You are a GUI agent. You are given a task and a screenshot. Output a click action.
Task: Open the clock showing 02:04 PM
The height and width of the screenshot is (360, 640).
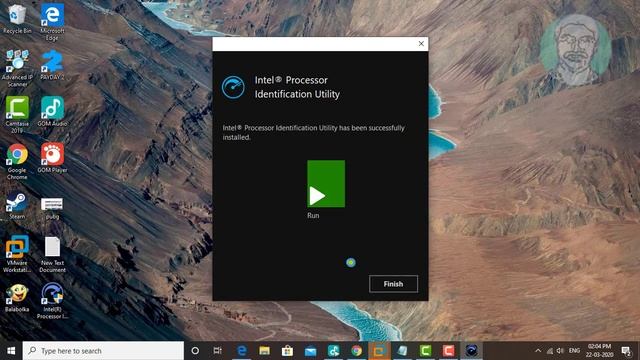click(x=600, y=351)
